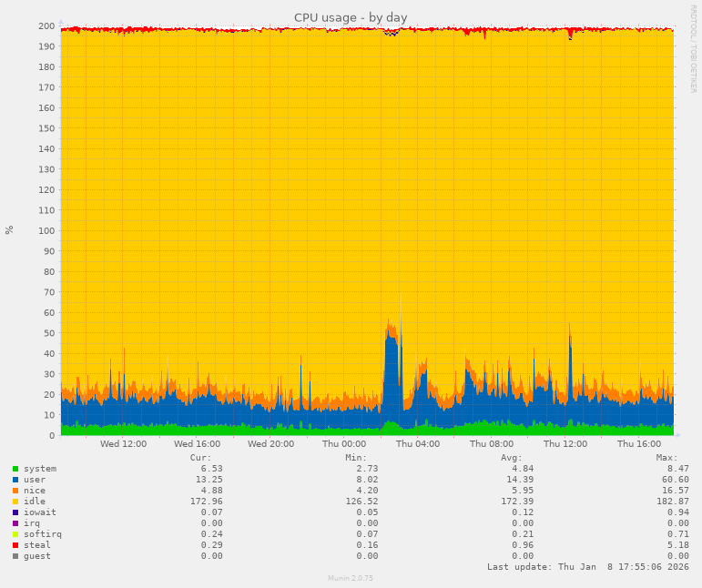Click the 'Munin 2.0.75' footer text
Screen dimensions: 702x588
tap(351, 578)
